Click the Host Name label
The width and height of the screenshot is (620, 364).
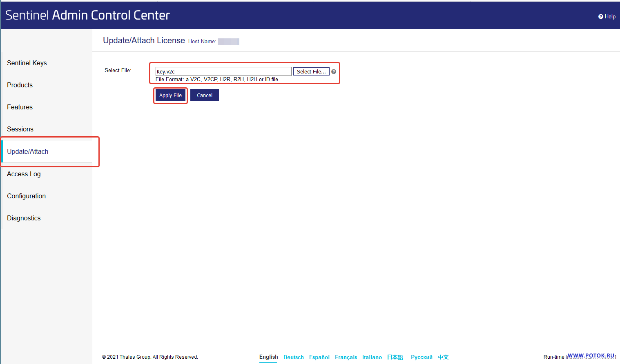pyautogui.click(x=202, y=41)
